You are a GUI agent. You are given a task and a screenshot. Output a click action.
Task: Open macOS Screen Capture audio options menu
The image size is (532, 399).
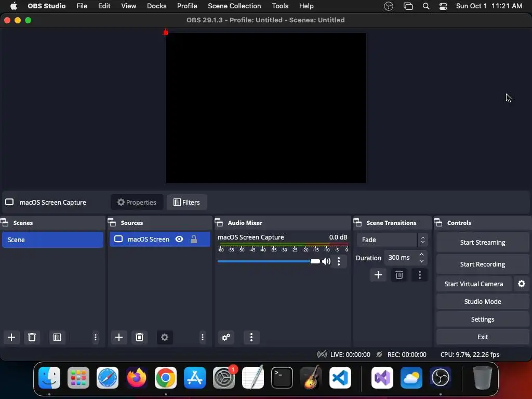coord(339,261)
